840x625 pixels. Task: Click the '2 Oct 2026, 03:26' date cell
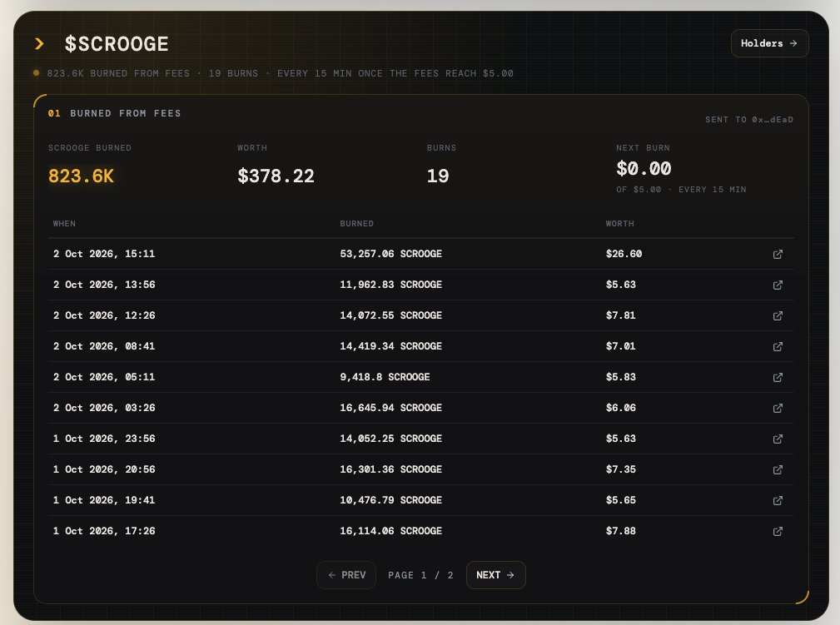[104, 408]
